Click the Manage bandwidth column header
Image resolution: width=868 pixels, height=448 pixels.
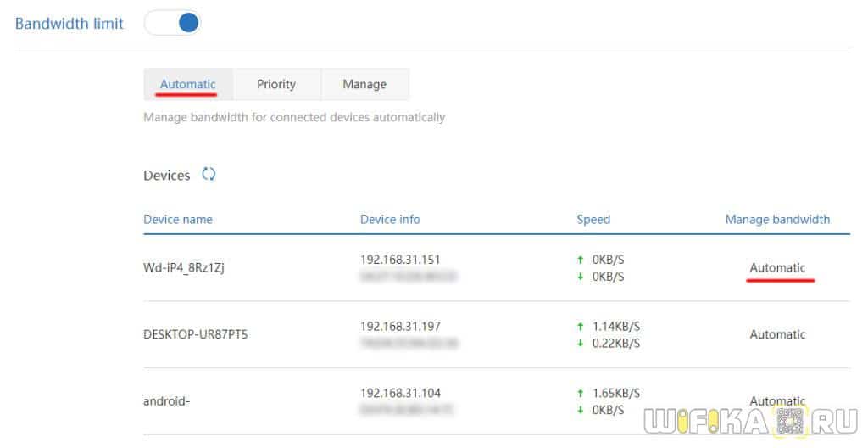[x=777, y=219]
